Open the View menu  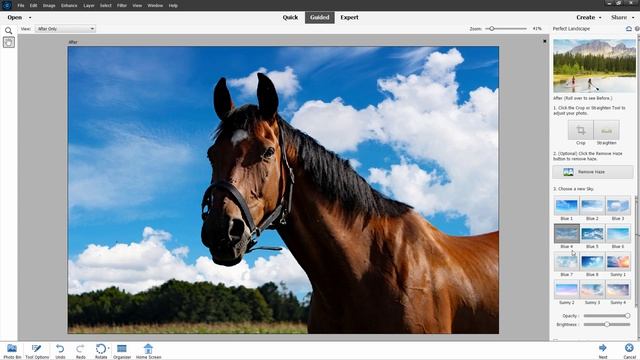137,6
